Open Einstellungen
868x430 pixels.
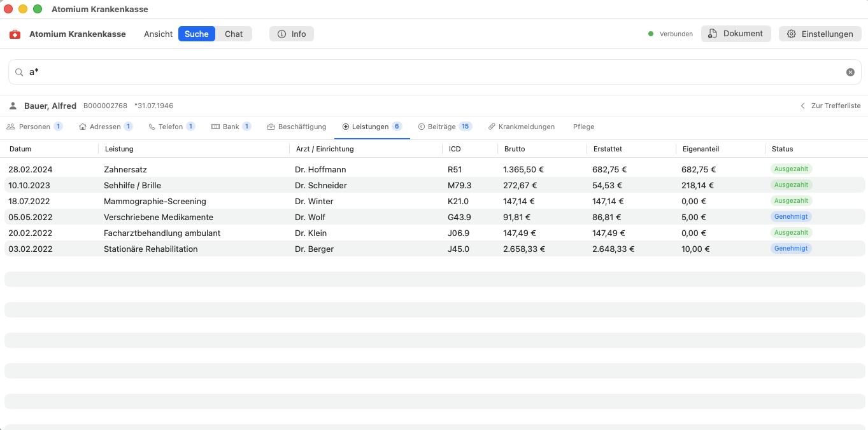820,34
